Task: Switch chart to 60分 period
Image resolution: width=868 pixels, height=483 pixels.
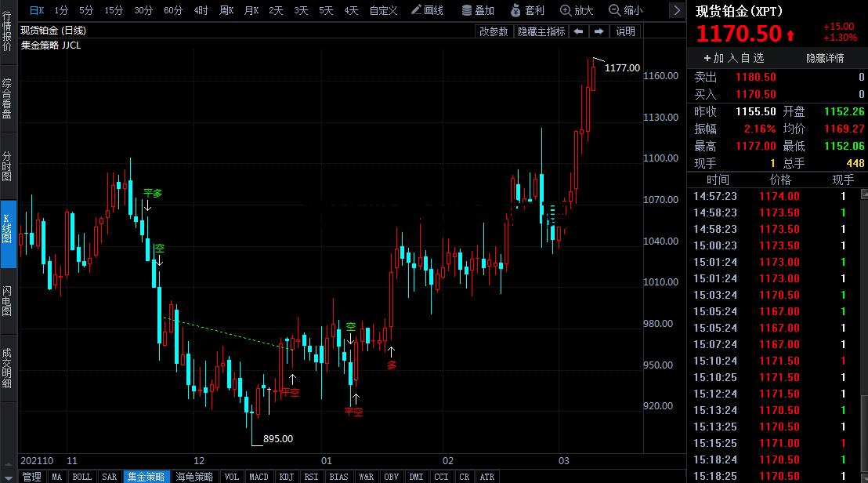Action: [173, 10]
